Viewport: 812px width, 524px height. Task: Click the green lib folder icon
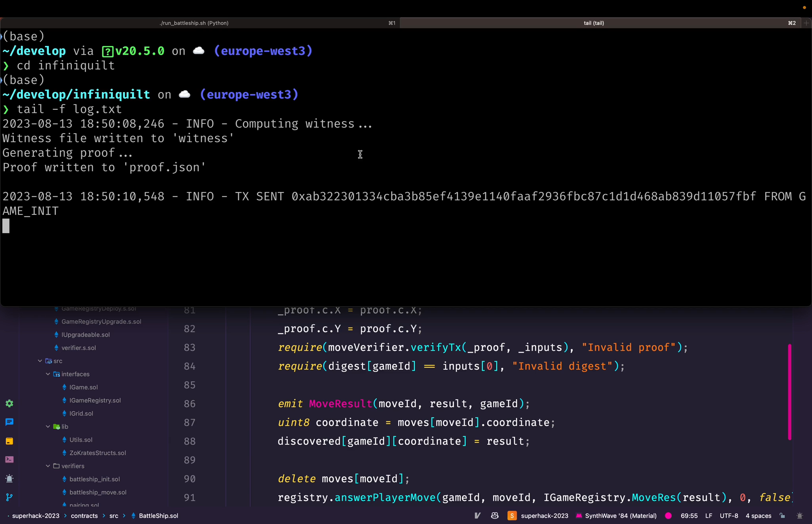point(57,427)
